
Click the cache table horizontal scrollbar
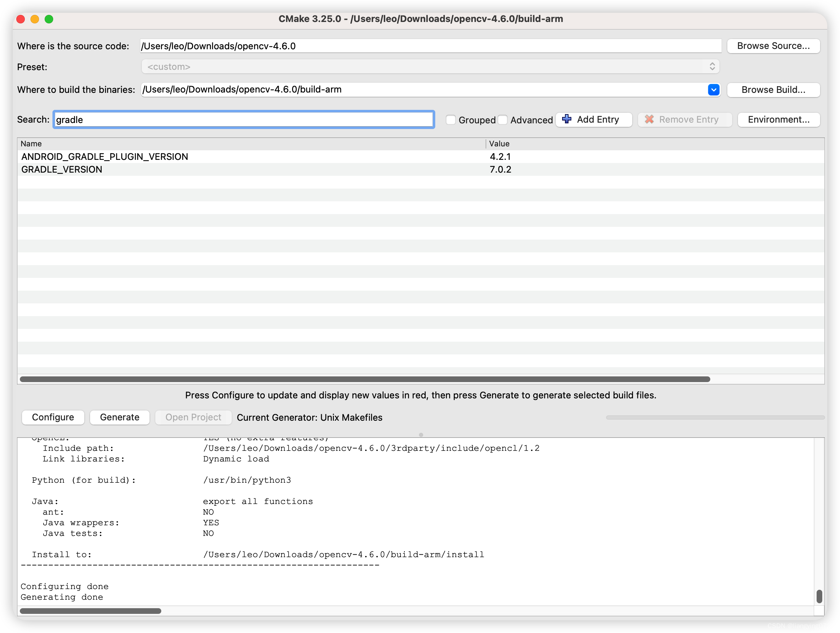click(365, 379)
